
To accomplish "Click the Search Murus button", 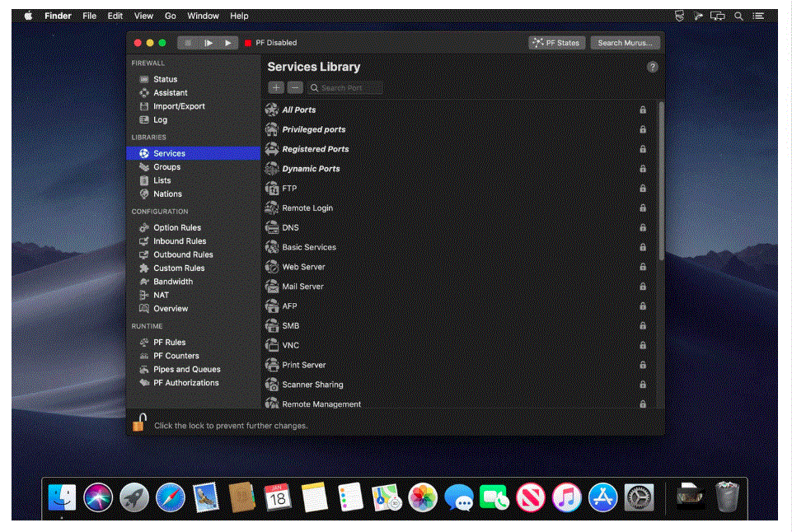I will click(625, 43).
